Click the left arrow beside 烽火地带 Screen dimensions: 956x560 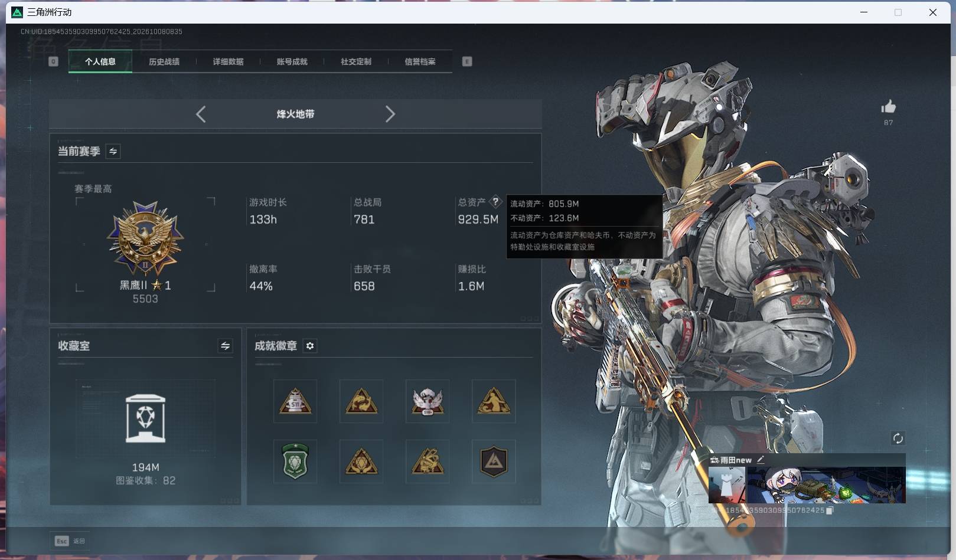(201, 114)
